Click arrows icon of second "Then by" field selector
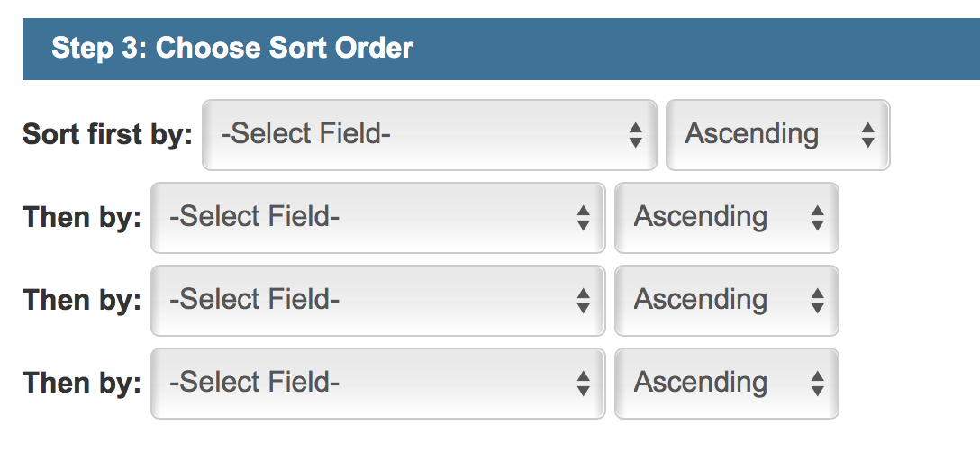Viewport: 980px width, 461px height. [x=584, y=301]
